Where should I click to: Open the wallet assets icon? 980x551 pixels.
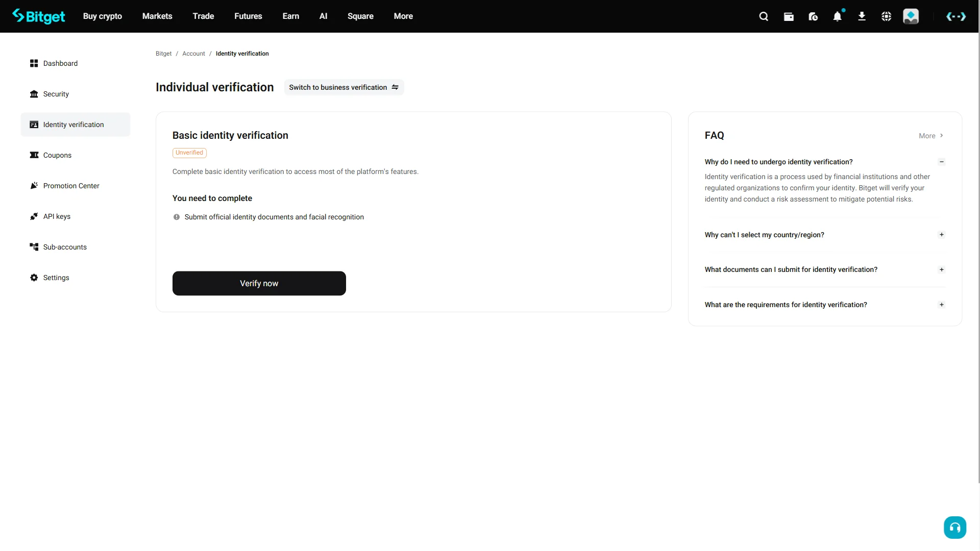click(789, 16)
